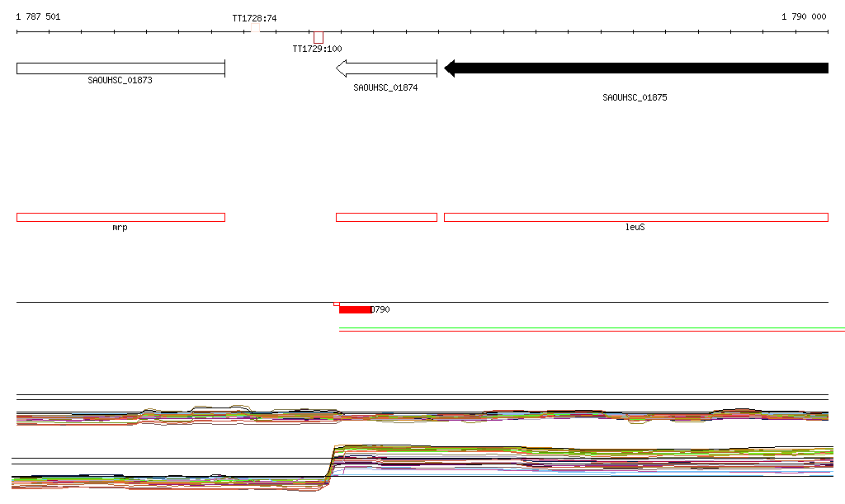The image size is (845, 504).
Task: Click the TT1729:100 red terminator box
Action: pos(319,38)
